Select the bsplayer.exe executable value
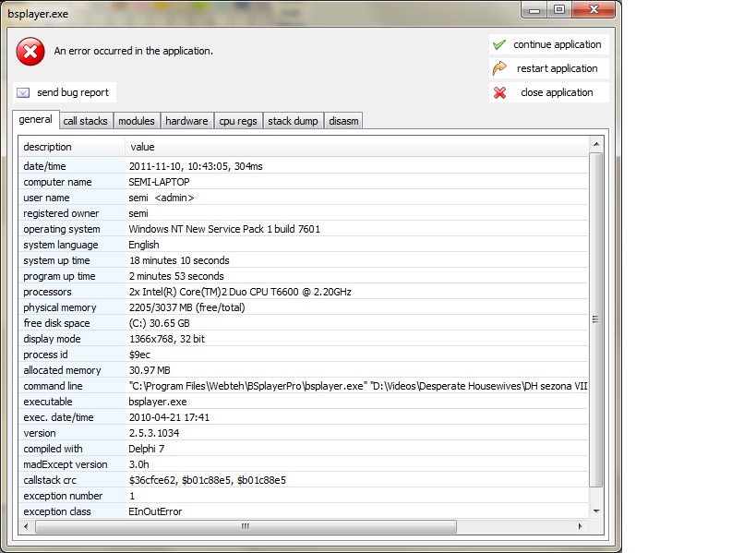756x553 pixels. (x=157, y=402)
